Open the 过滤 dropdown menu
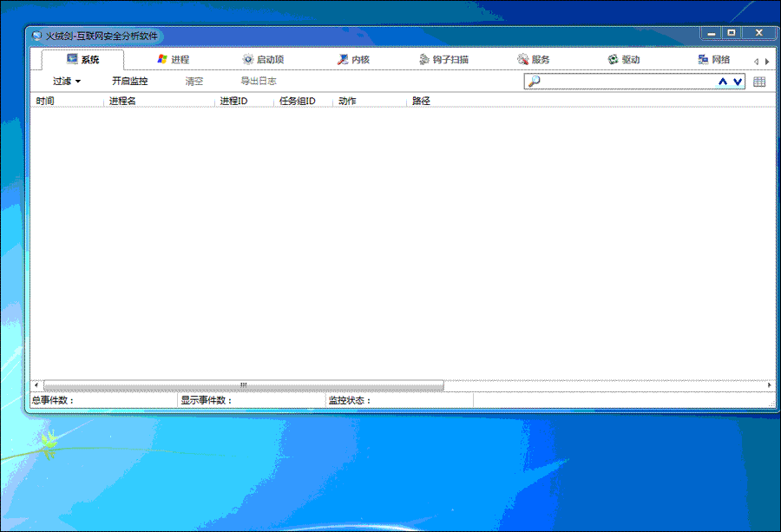The image size is (781, 532). 66,81
